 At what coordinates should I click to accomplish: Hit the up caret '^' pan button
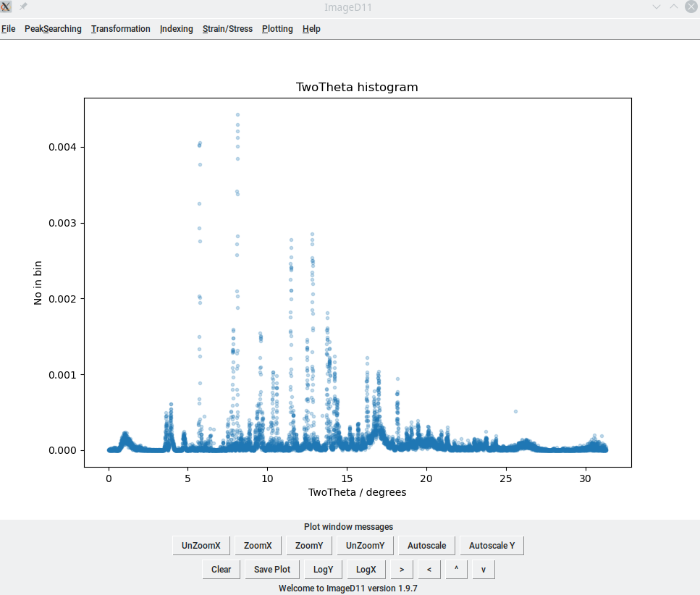click(456, 570)
